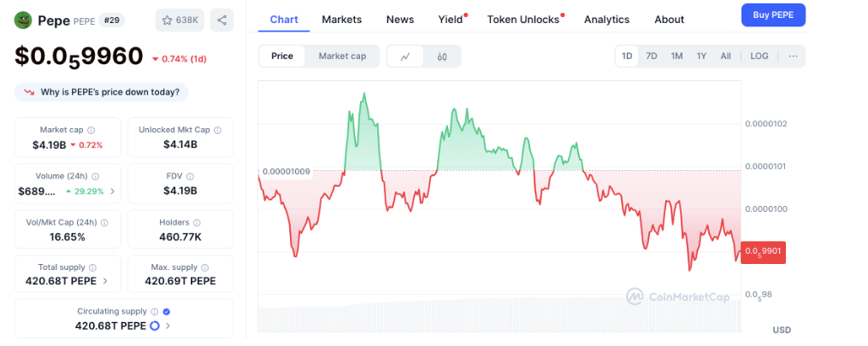
Task: Click the Pepe frog coin logo
Action: (23, 21)
